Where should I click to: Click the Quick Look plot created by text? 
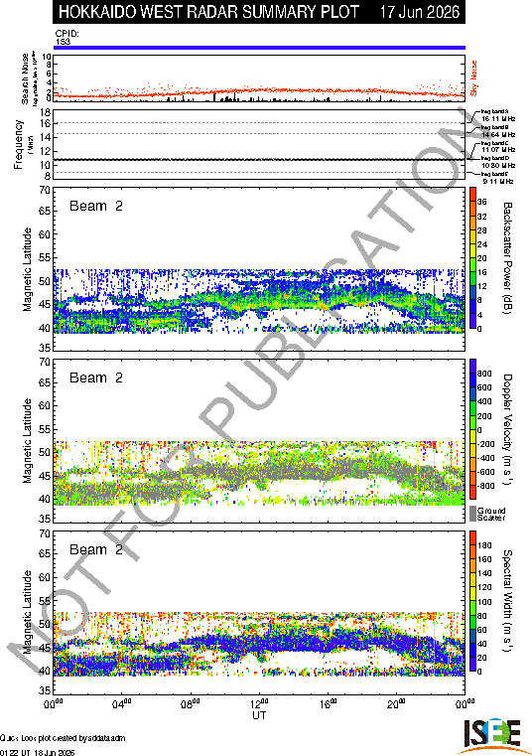(64, 738)
